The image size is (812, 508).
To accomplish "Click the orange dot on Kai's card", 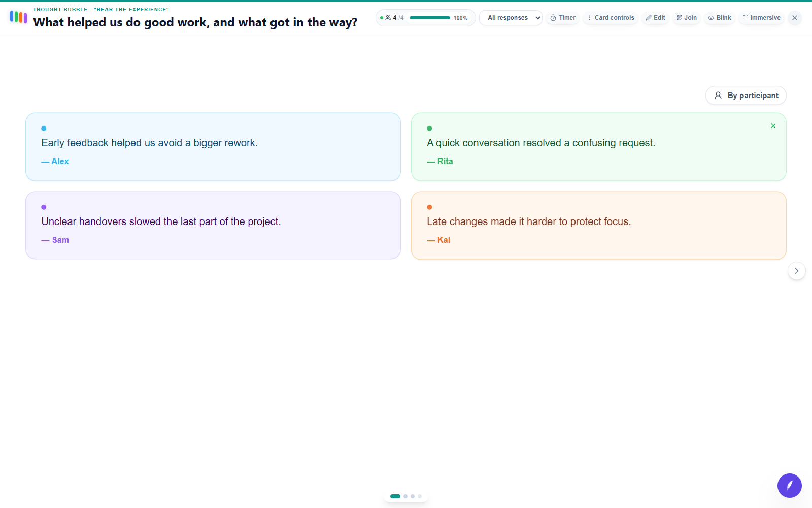I will click(x=429, y=207).
